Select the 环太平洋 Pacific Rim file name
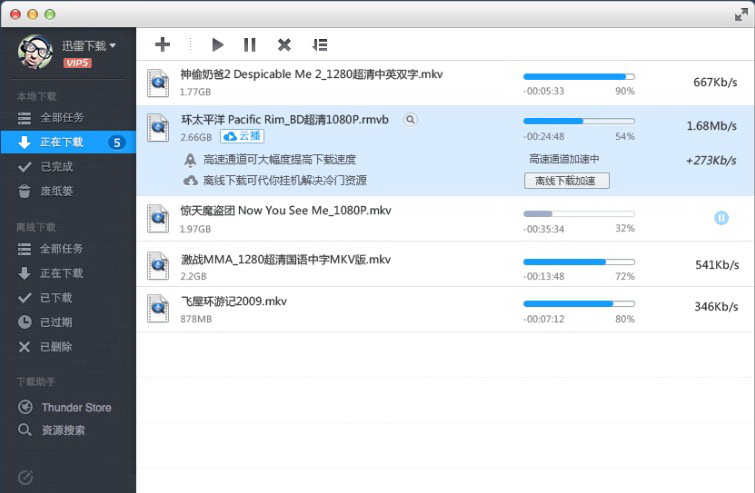755x493 pixels. coord(285,119)
